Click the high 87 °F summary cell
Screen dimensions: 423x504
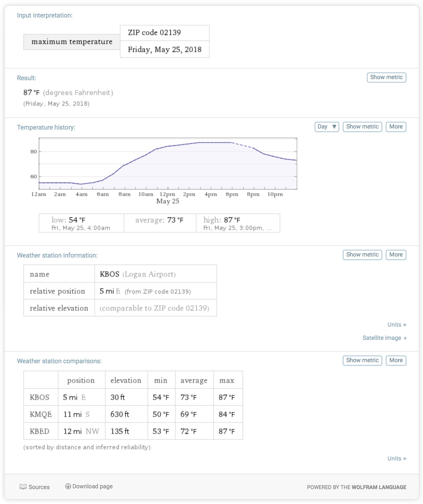tap(238, 223)
